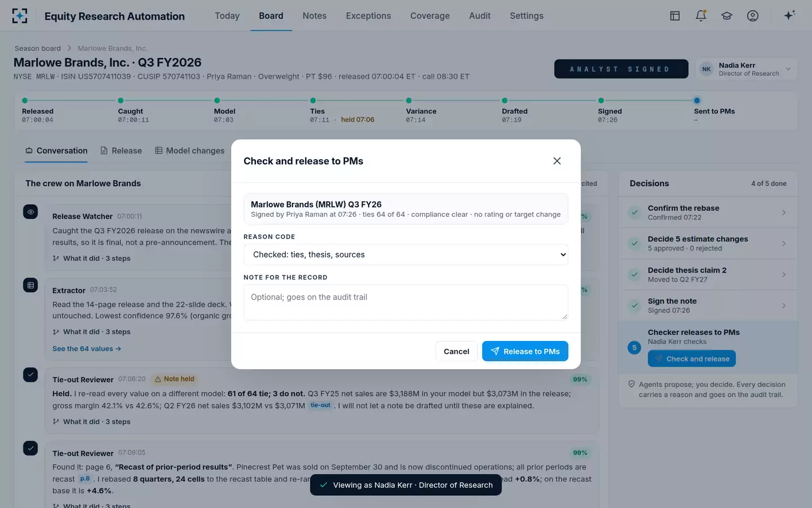Click the Equity Research Automation logo icon

(x=20, y=16)
